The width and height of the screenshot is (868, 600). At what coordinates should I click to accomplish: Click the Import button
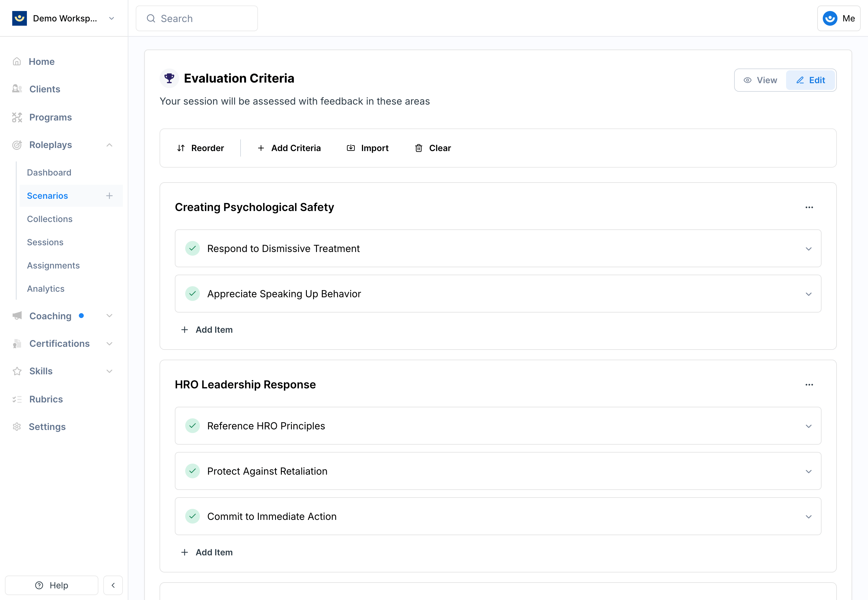tap(367, 148)
